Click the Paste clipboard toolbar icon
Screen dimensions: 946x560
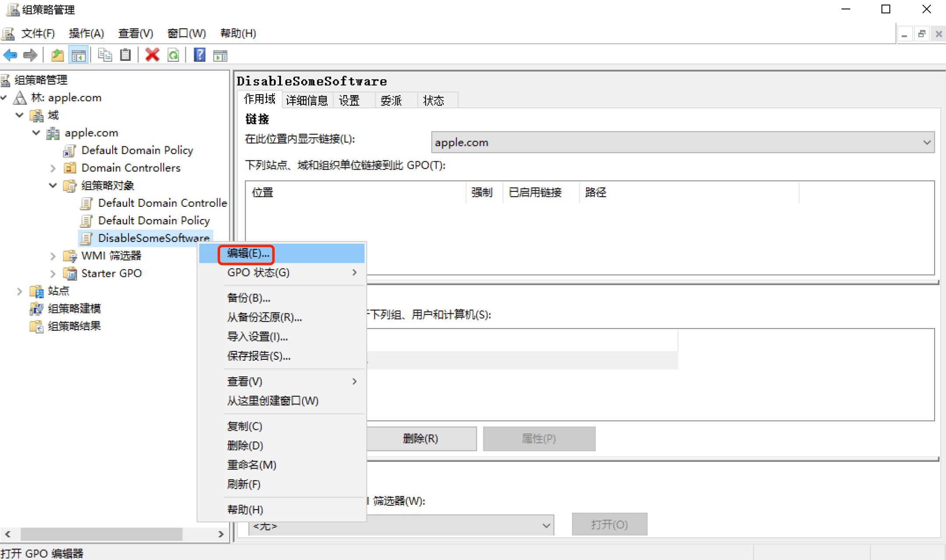pos(125,55)
